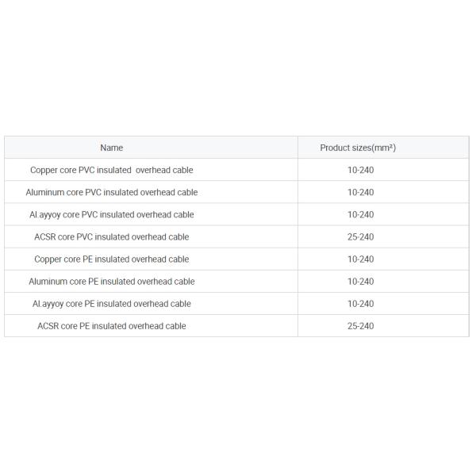
Task: Click ACSR core PVC insulated overhead cable
Action: [112, 236]
